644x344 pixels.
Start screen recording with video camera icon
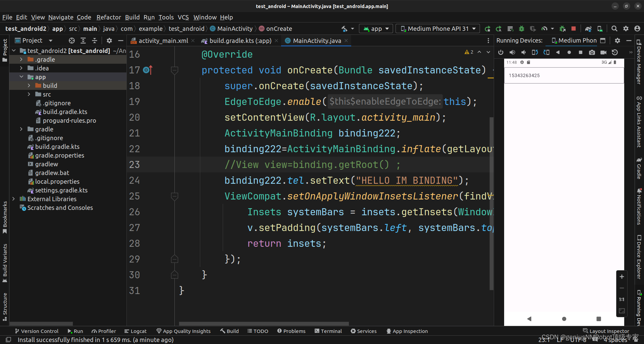[x=603, y=52]
